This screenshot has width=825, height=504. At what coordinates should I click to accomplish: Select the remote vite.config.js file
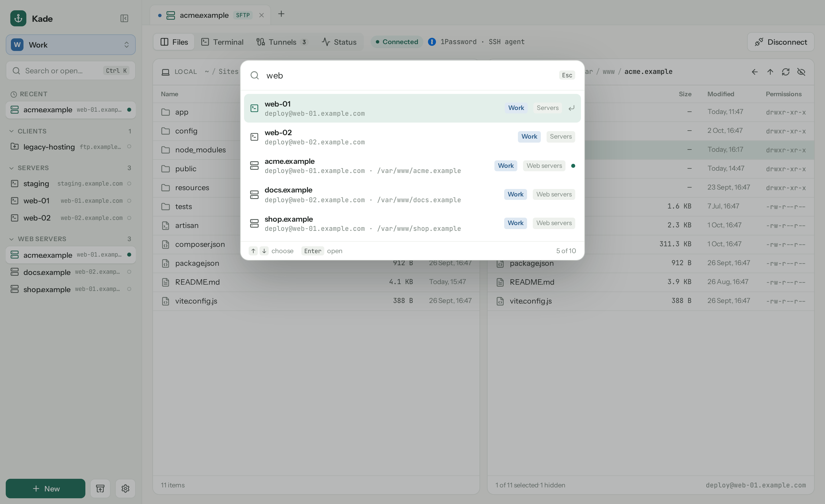[x=651, y=301]
